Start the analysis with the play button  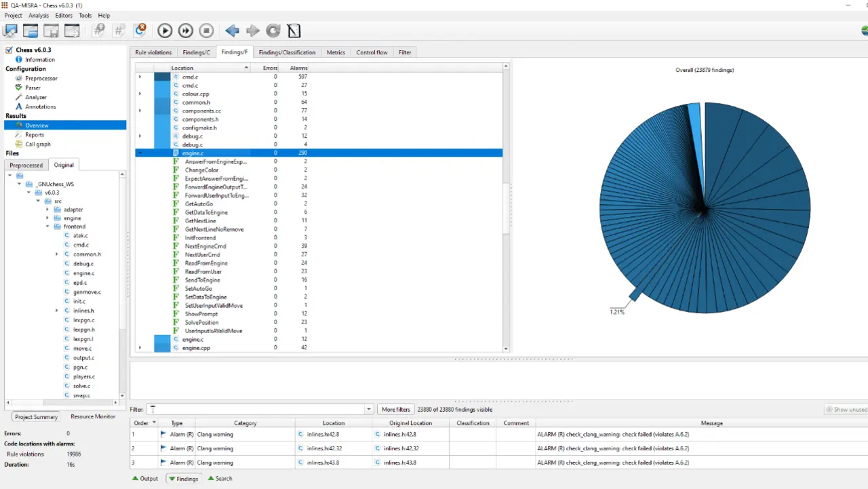(165, 31)
